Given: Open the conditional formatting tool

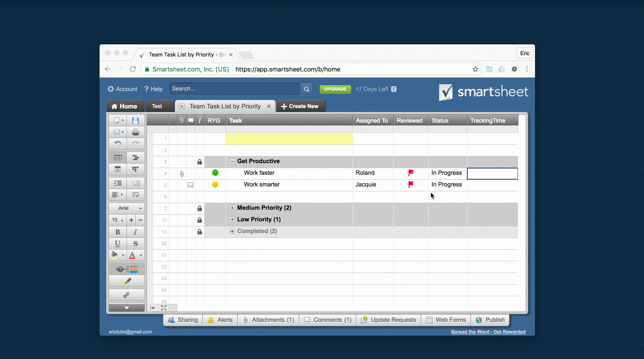Looking at the screenshot, I should 126,269.
